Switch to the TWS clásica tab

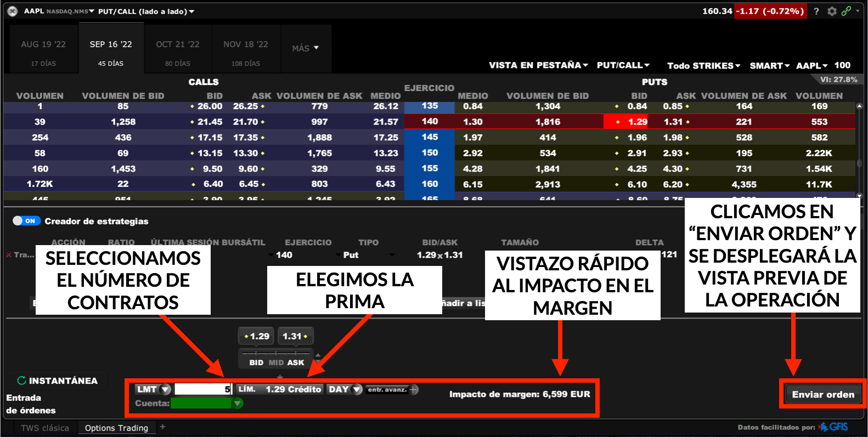point(45,428)
